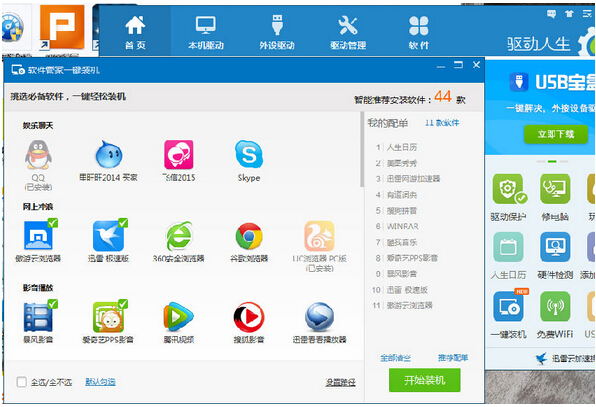The width and height of the screenshot is (596, 407).
Task: Select the Skype app icon
Action: point(249,154)
